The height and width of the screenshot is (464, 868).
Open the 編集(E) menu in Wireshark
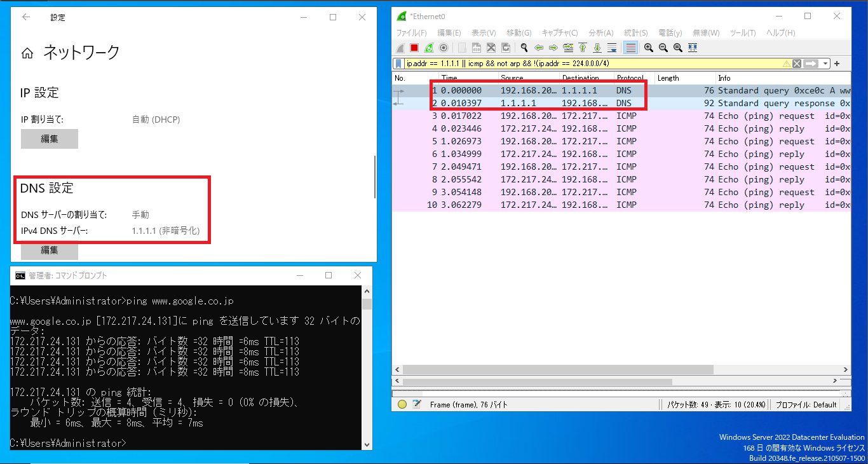pos(449,33)
